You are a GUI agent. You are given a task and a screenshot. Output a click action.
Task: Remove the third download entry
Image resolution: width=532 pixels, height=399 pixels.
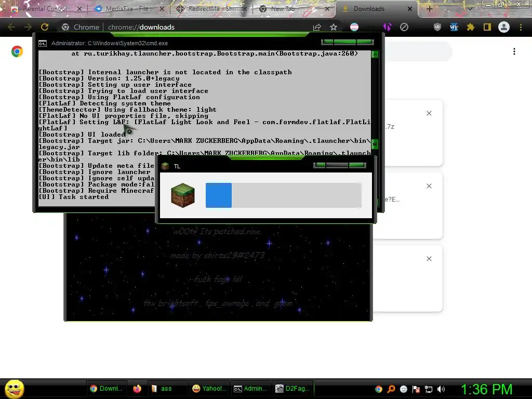pos(429,259)
